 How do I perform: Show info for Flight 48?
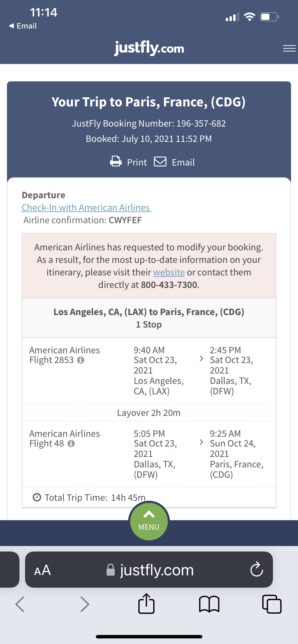(71, 443)
